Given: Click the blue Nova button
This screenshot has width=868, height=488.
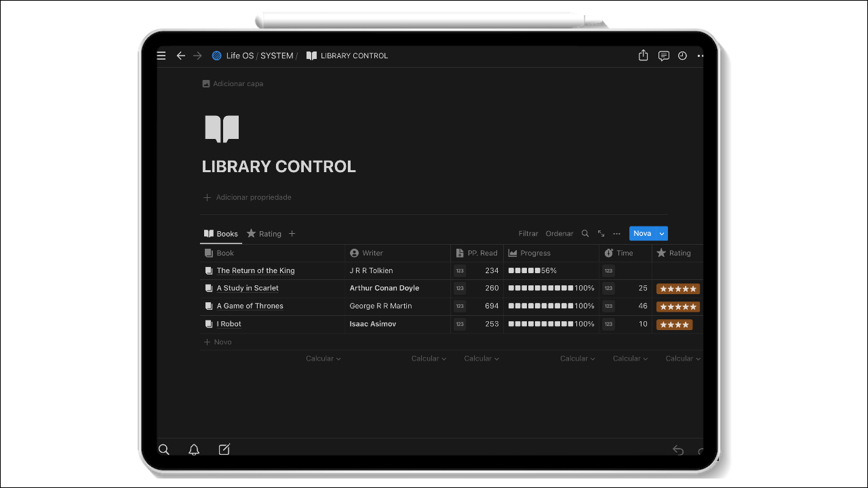Looking at the screenshot, I should [642, 233].
